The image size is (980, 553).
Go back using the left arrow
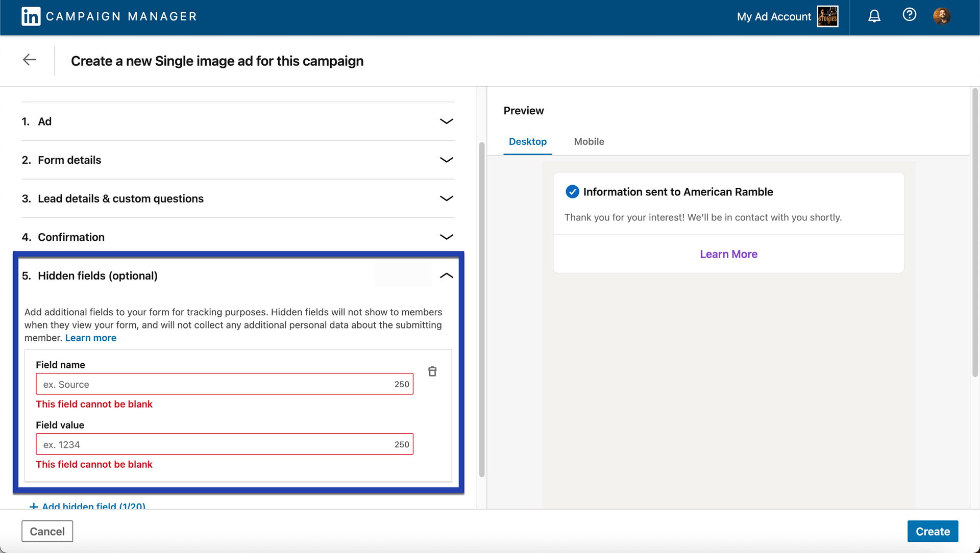point(30,60)
